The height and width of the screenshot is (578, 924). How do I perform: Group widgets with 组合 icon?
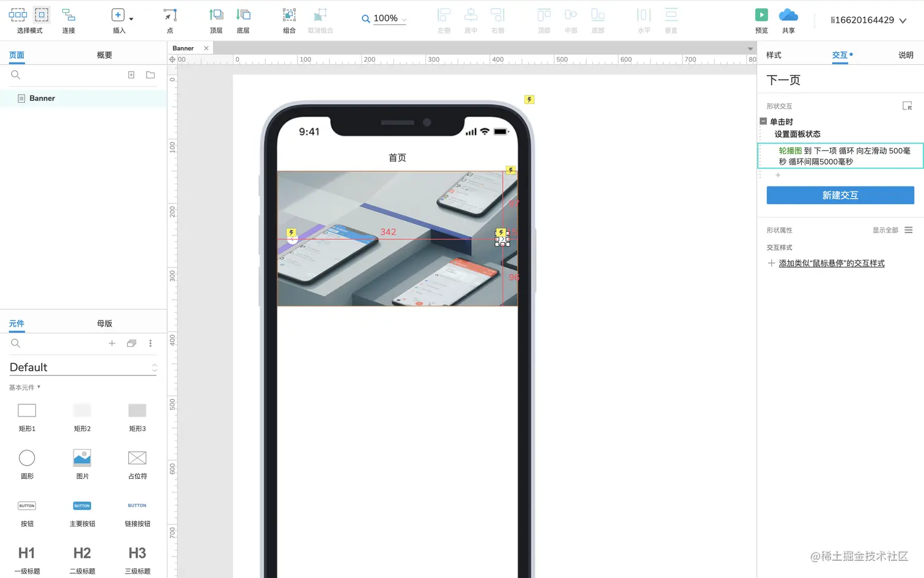tap(289, 15)
